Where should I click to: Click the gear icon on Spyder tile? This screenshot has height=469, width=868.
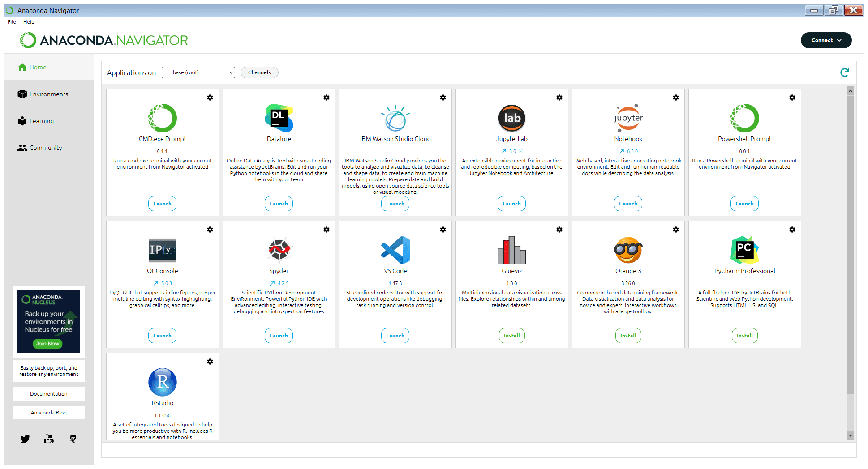pyautogui.click(x=327, y=230)
